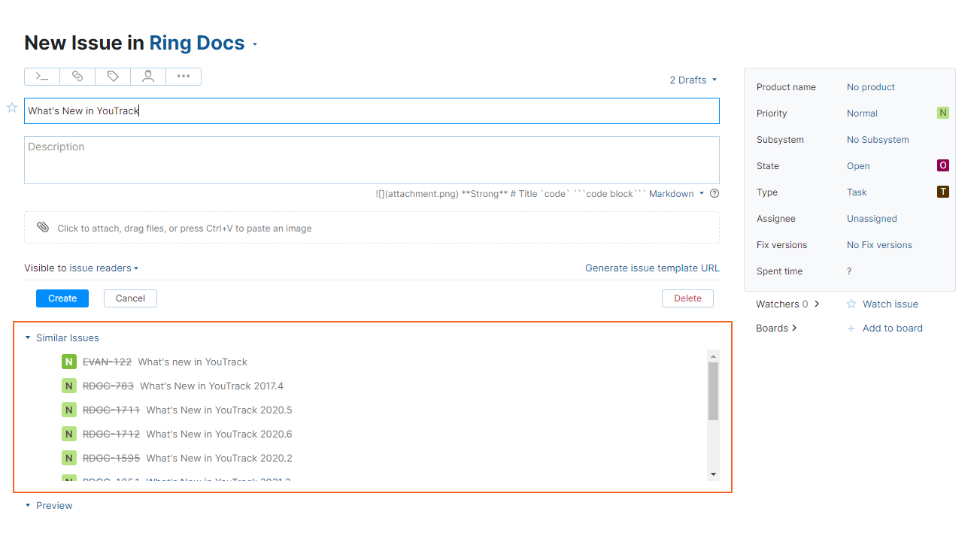Image resolution: width=980 pixels, height=542 pixels.
Task: Click the tag icon to add tags
Action: (112, 76)
